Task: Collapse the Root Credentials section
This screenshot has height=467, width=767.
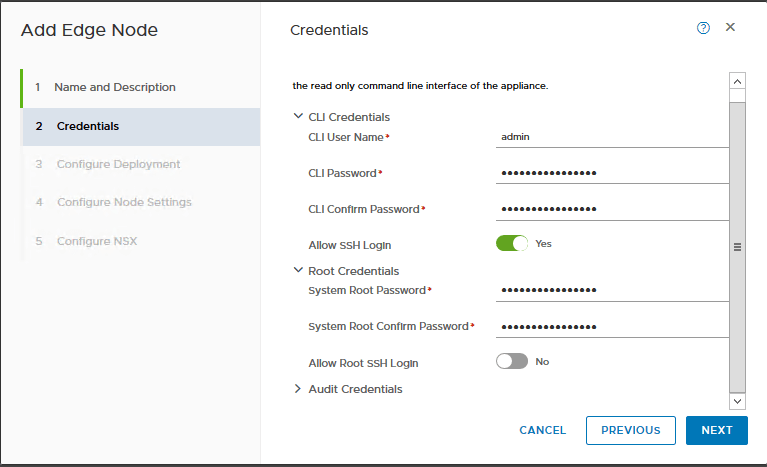Action: pos(298,270)
